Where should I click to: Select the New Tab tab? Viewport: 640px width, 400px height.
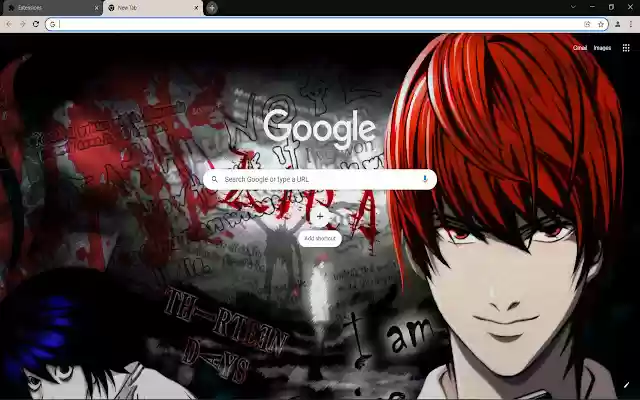click(x=152, y=8)
